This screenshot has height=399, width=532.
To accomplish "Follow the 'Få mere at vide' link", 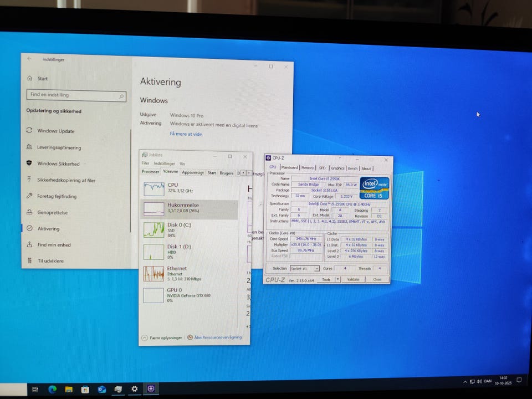I will [186, 134].
